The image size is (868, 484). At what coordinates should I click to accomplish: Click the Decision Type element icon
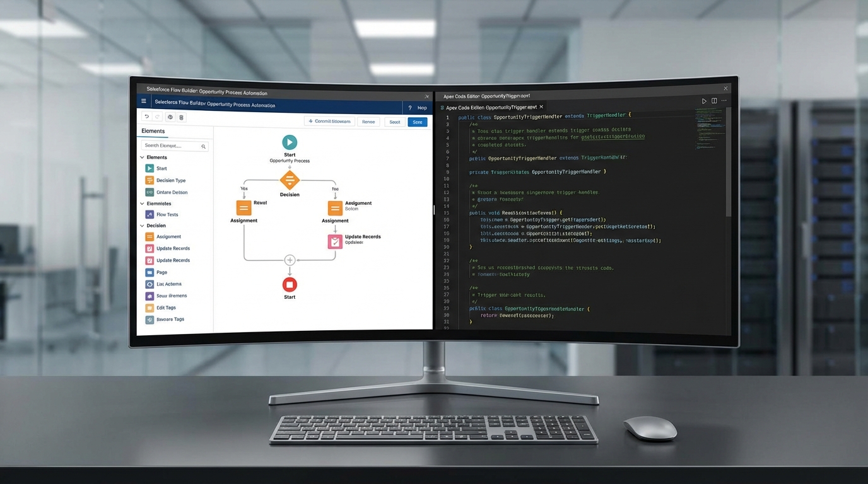click(x=151, y=180)
